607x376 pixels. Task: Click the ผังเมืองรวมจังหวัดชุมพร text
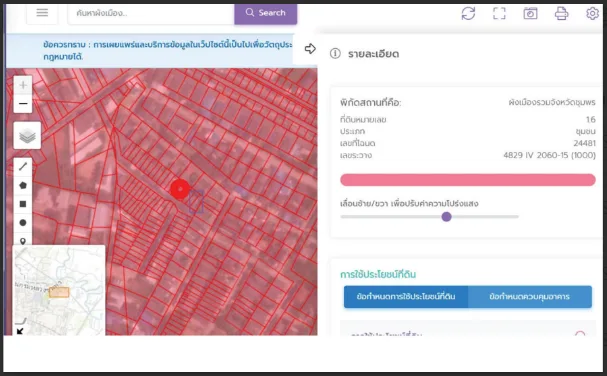pyautogui.click(x=552, y=103)
